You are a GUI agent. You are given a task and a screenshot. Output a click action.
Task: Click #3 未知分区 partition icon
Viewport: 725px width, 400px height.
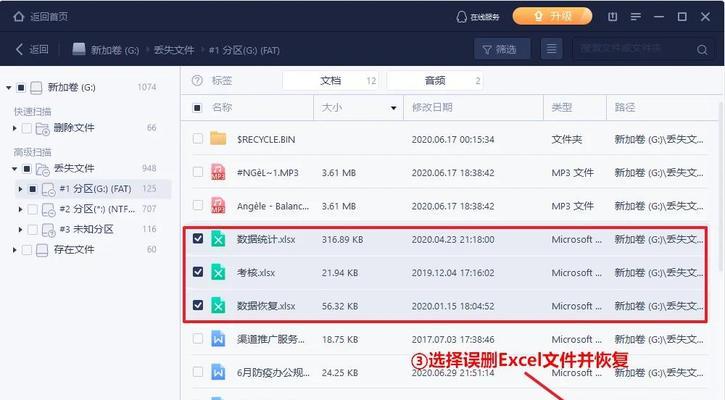pos(49,230)
